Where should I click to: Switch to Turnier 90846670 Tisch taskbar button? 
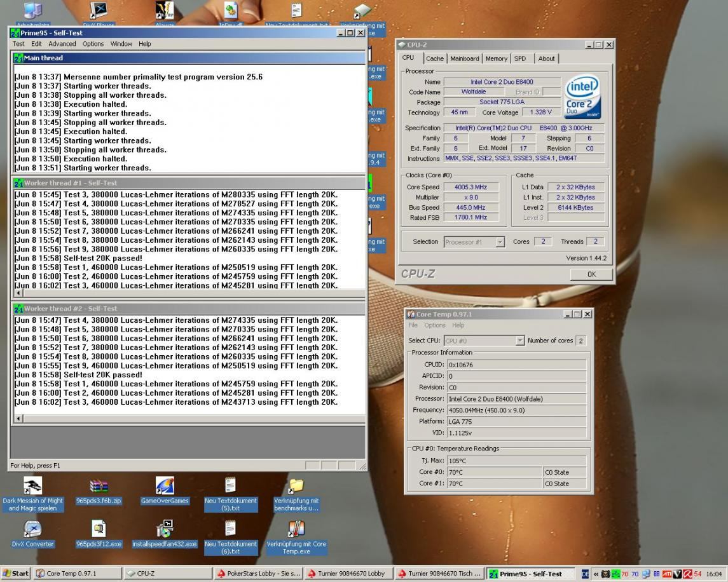click(439, 574)
